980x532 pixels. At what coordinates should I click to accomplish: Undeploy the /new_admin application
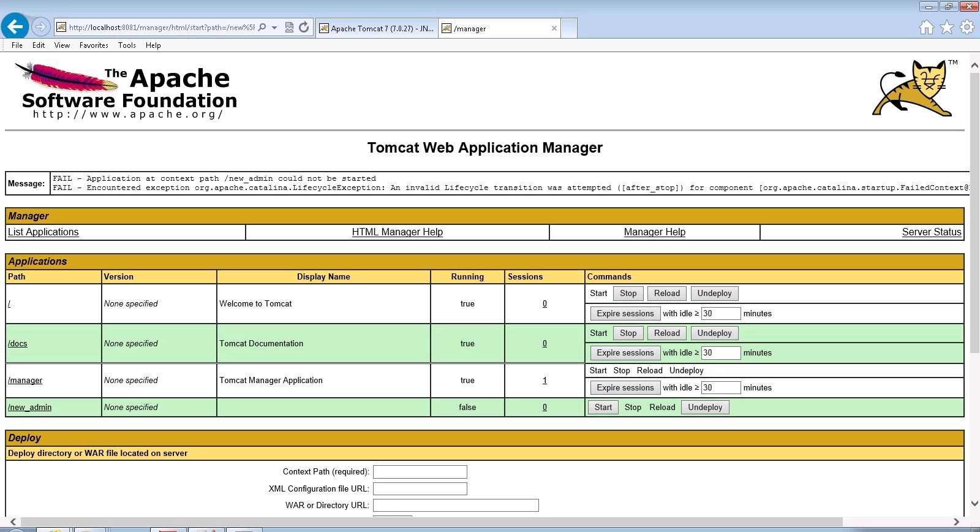tap(706, 408)
